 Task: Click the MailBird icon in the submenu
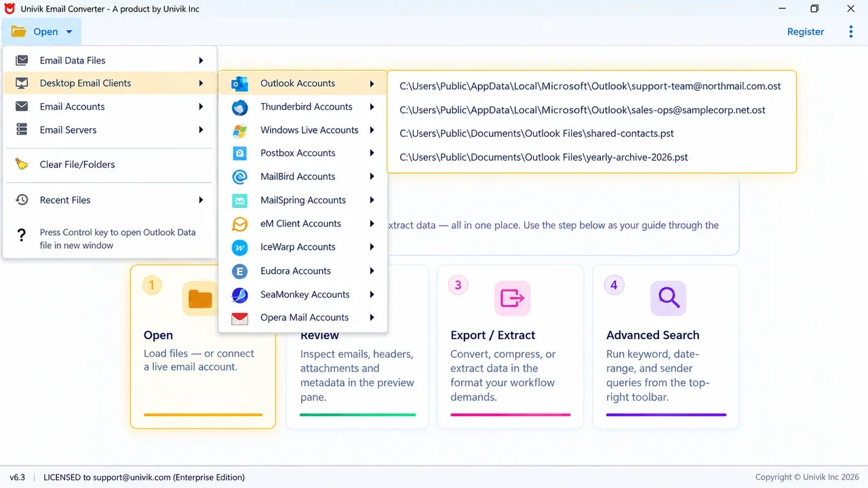point(239,177)
